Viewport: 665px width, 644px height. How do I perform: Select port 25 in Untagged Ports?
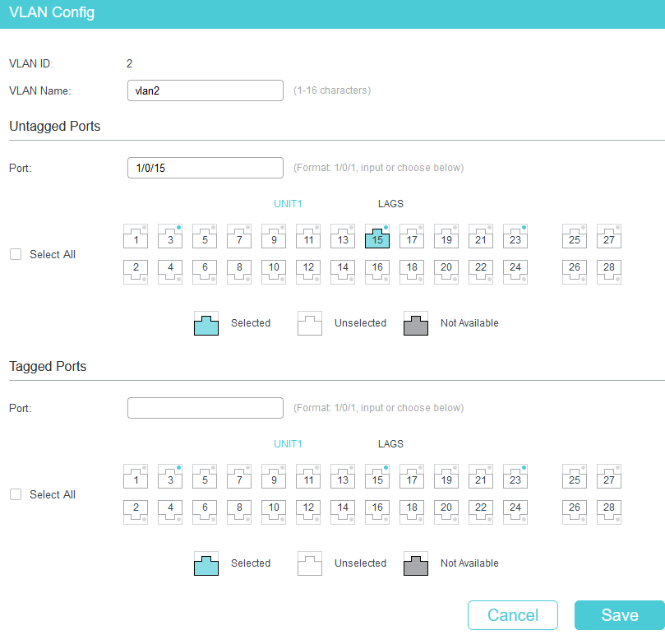click(575, 236)
